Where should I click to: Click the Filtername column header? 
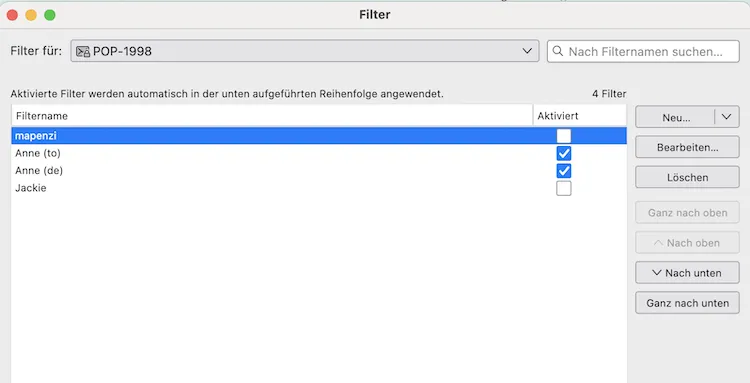point(272,116)
